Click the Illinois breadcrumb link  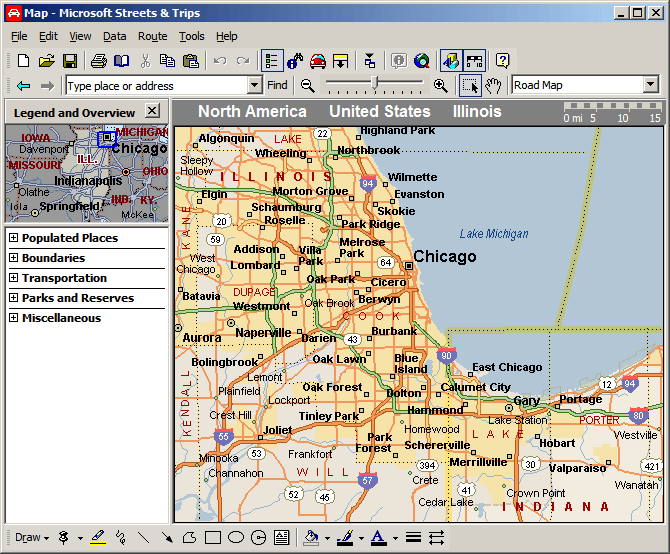[x=477, y=111]
